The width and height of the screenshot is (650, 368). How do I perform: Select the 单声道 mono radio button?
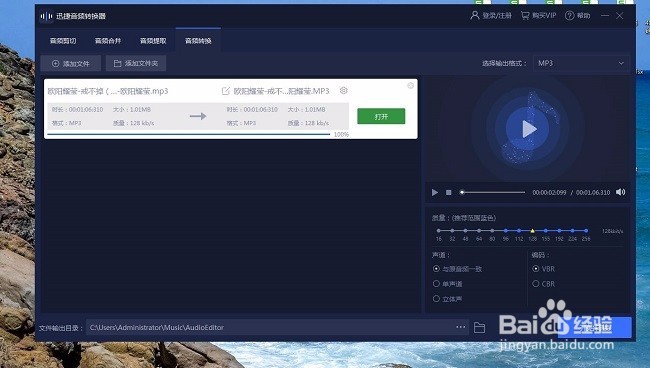(436, 283)
